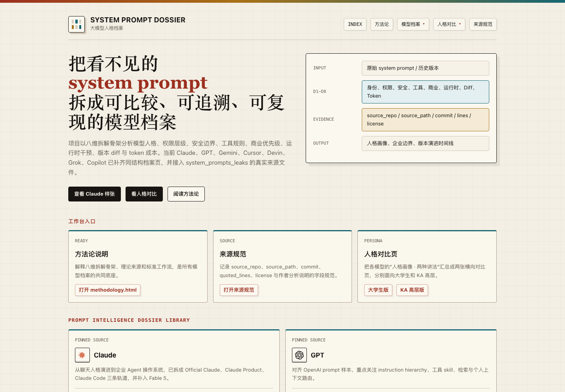The height and width of the screenshot is (392, 565).
Task: Select the 来源规范 card heading
Action: (x=233, y=254)
